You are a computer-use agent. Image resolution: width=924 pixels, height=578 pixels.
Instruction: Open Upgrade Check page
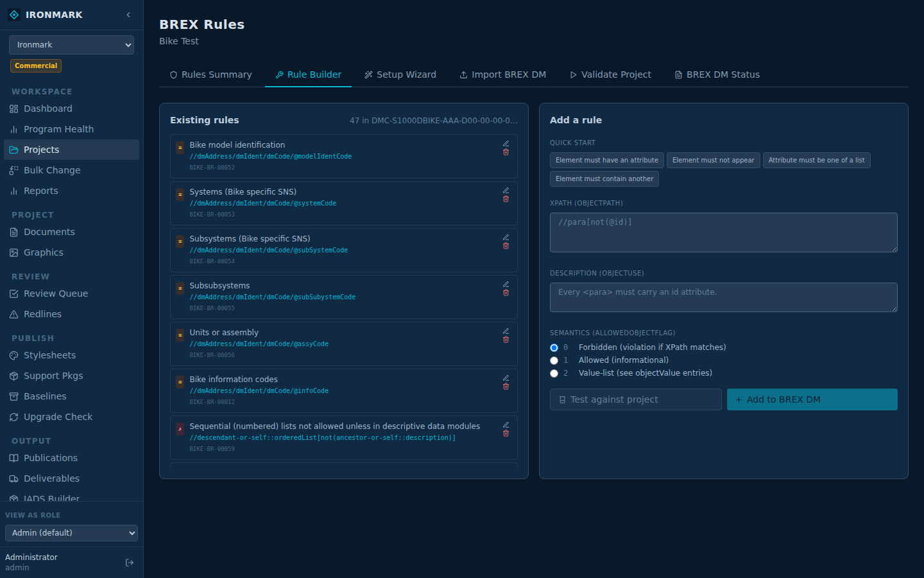(x=71, y=417)
